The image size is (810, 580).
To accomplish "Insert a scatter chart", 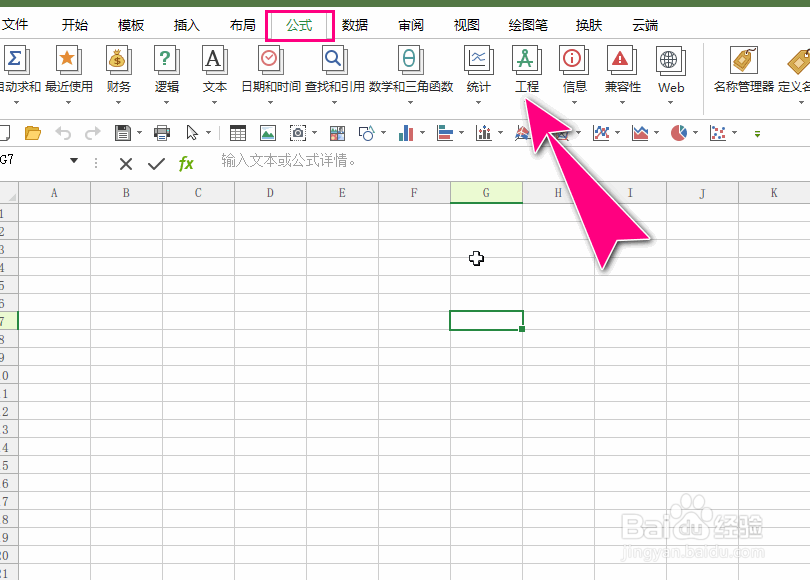I will click(x=718, y=133).
